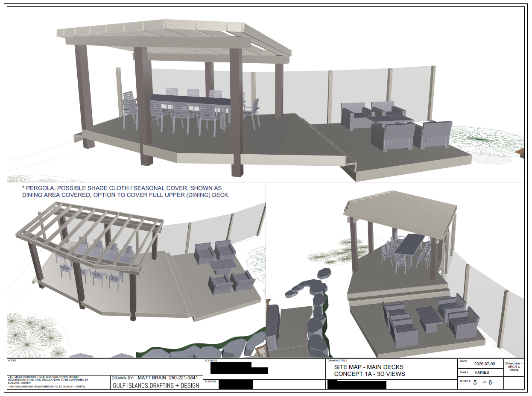Click the scale value "VARIES"
532x396 pixels.
[x=482, y=373]
